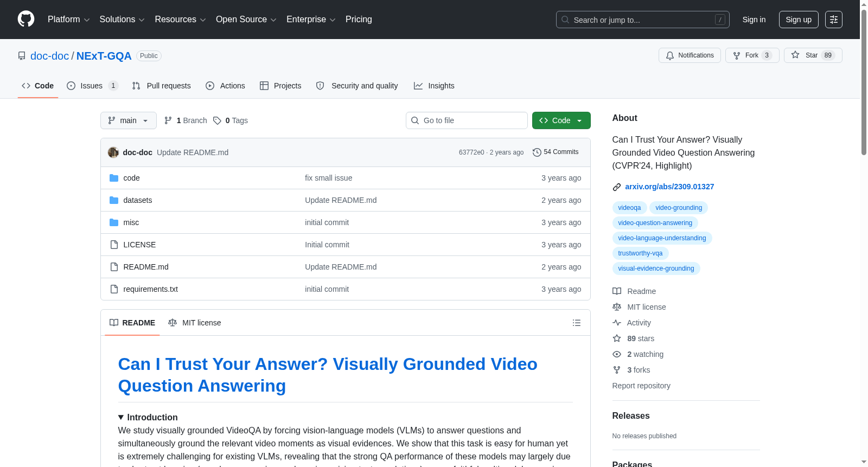Open commit 63772e0 hash link

471,152
